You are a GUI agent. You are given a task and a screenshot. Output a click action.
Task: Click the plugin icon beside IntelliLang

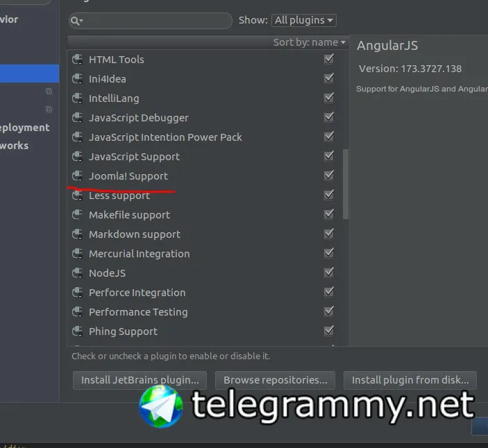pos(77,98)
